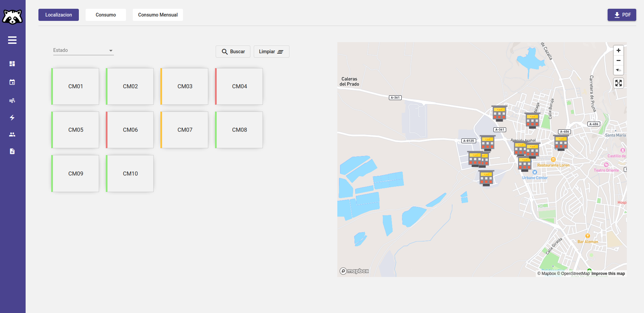Switch to the Consumo Mensual tab
The image size is (644, 313).
[x=158, y=15]
